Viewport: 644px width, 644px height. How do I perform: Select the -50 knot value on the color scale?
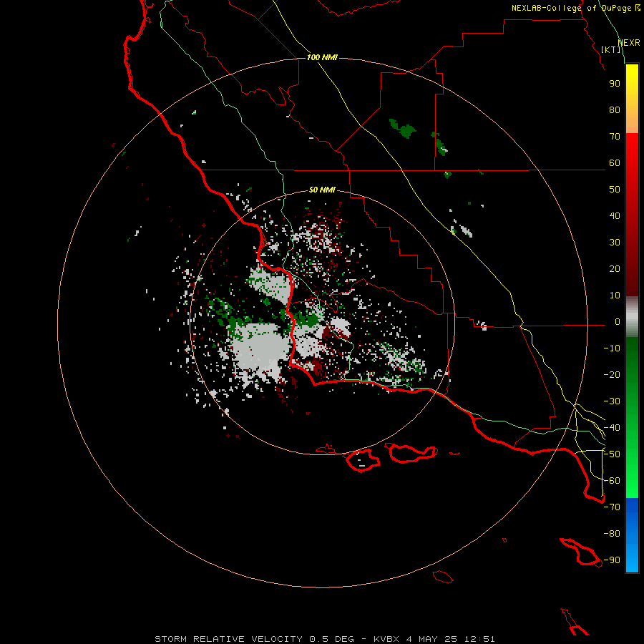click(612, 454)
